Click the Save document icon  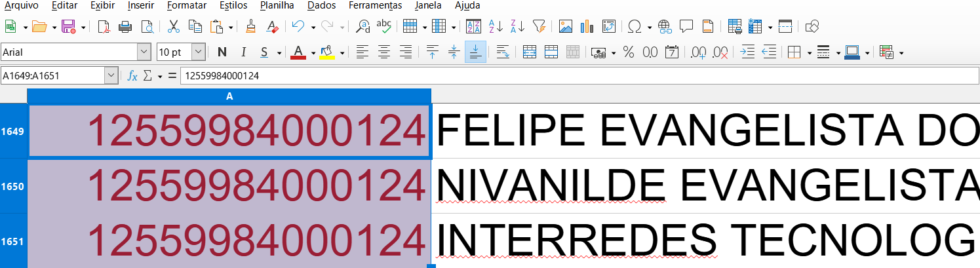pos(68,27)
